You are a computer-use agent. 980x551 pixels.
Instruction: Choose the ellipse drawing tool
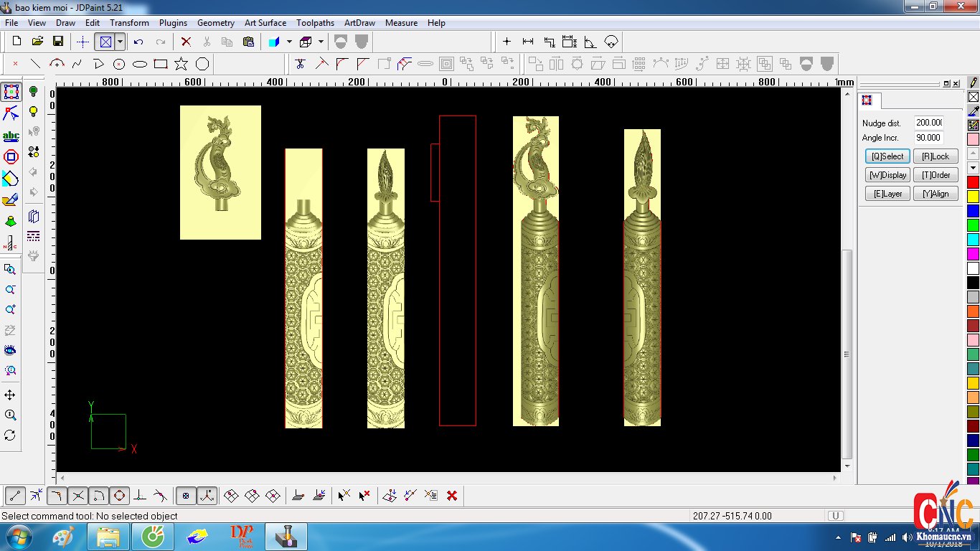(140, 64)
